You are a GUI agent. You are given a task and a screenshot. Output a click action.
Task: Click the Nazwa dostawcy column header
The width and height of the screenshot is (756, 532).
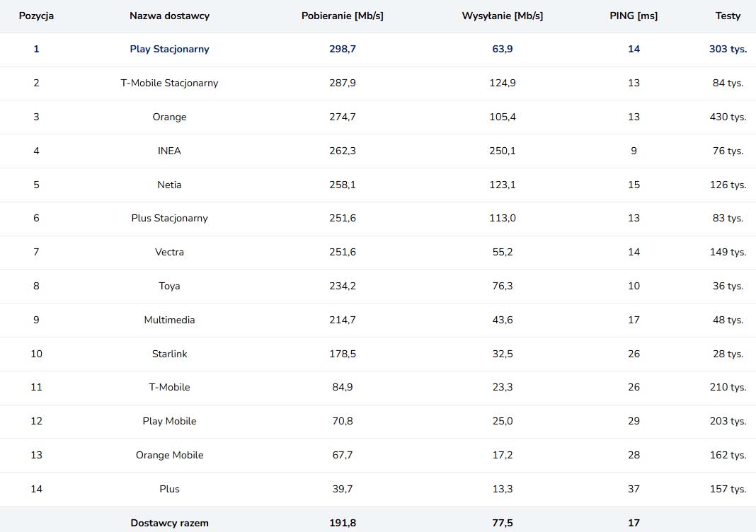tap(169, 16)
